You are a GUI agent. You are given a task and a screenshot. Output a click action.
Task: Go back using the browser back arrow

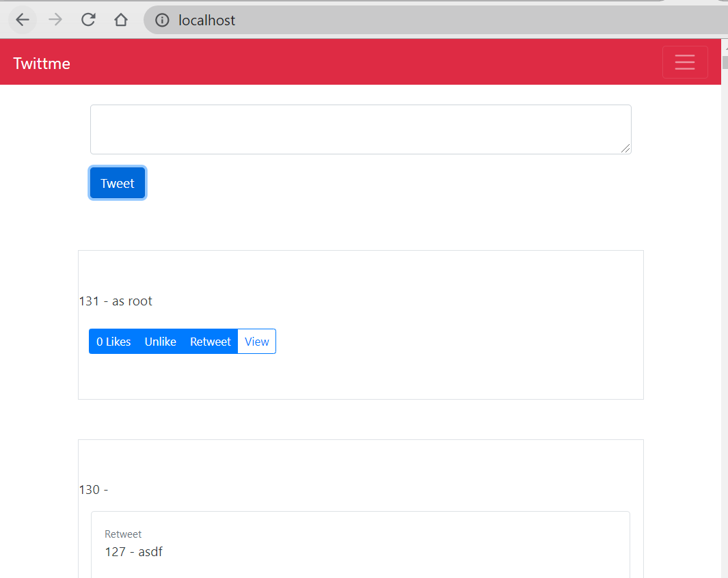23,20
